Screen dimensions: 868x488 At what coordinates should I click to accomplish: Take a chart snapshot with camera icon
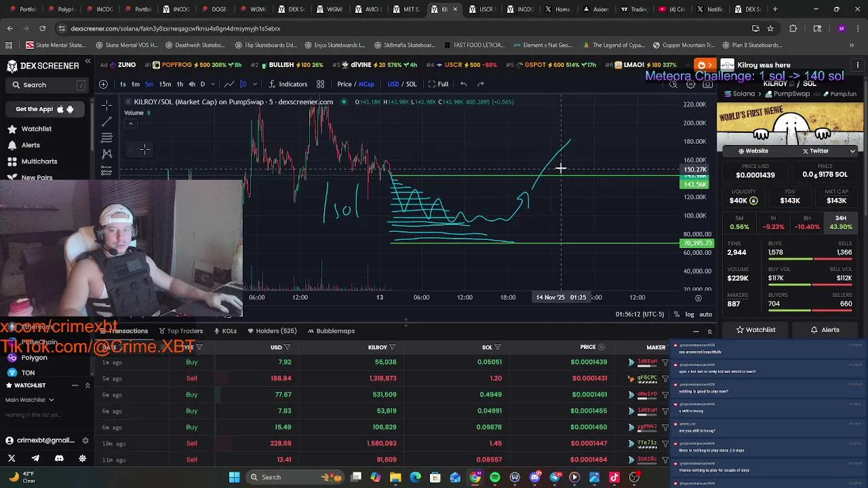tap(707, 85)
